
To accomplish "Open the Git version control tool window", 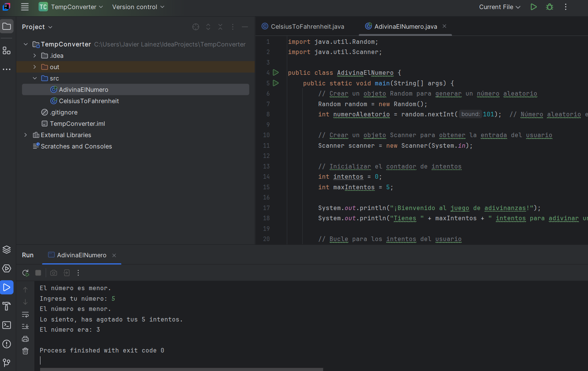I will point(7,363).
